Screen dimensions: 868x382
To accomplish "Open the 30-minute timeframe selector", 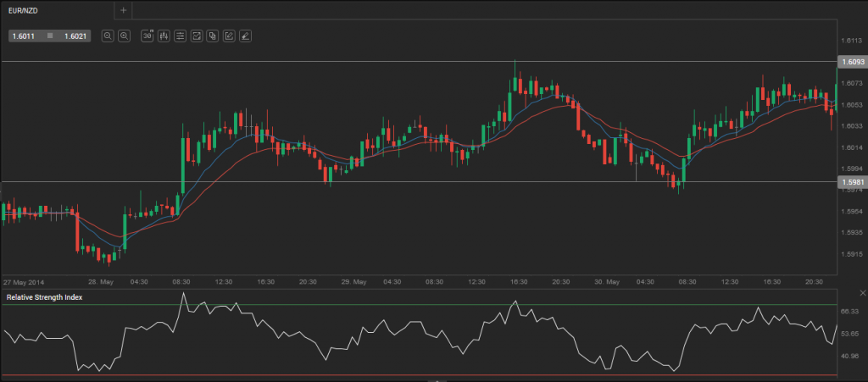I will (x=147, y=36).
